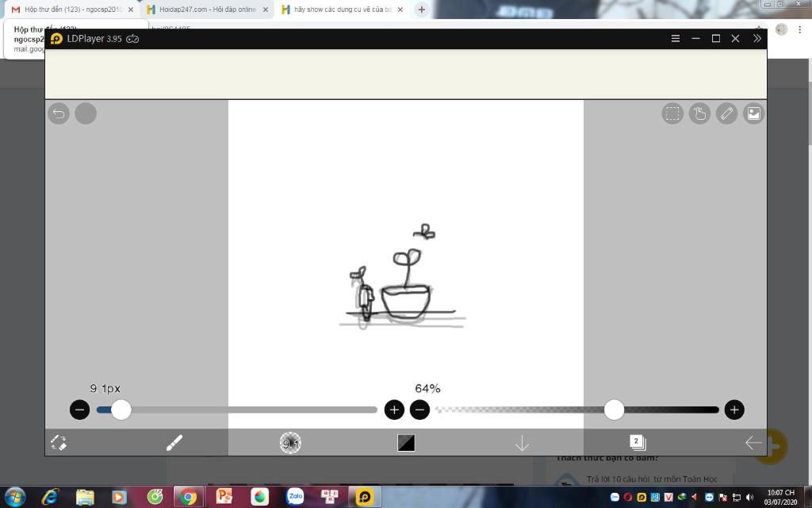Screen dimensions: 812x508
Task: Open PowerPoint from the taskbar
Action: tap(224, 497)
